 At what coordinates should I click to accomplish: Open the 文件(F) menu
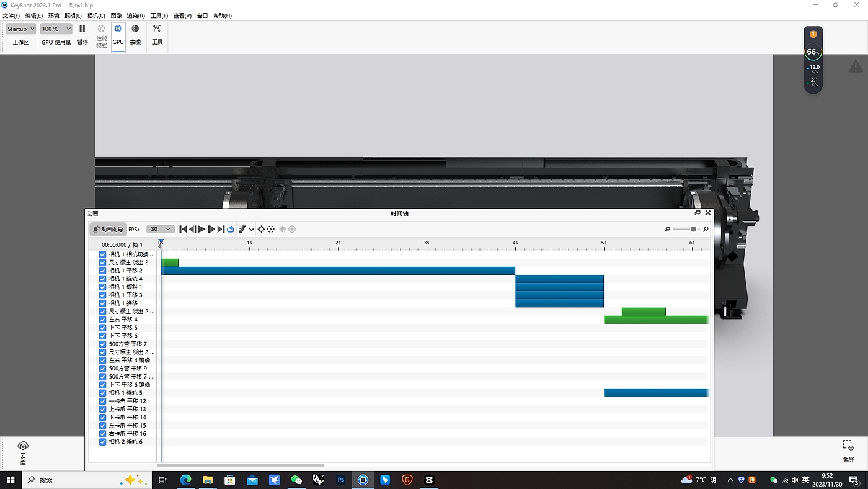click(11, 16)
